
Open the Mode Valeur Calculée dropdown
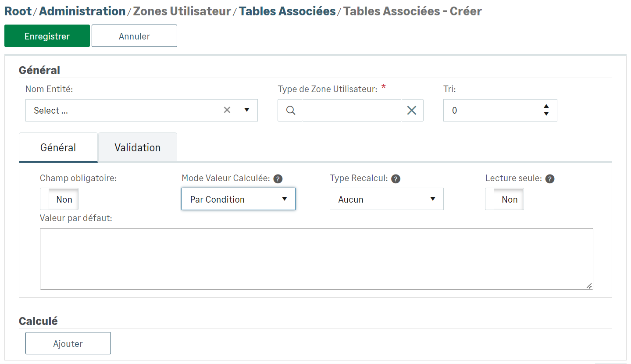tap(238, 199)
